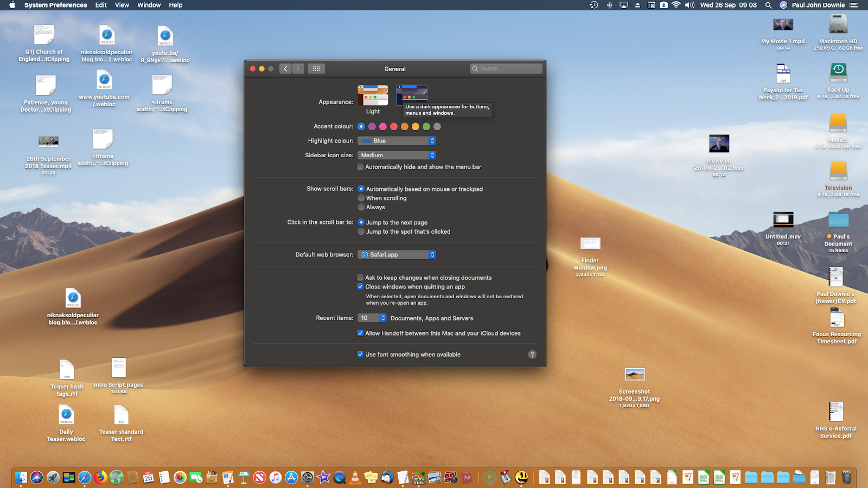Open Launchpad rocket in the Dock
This screenshot has width=868, height=488.
click(53, 477)
